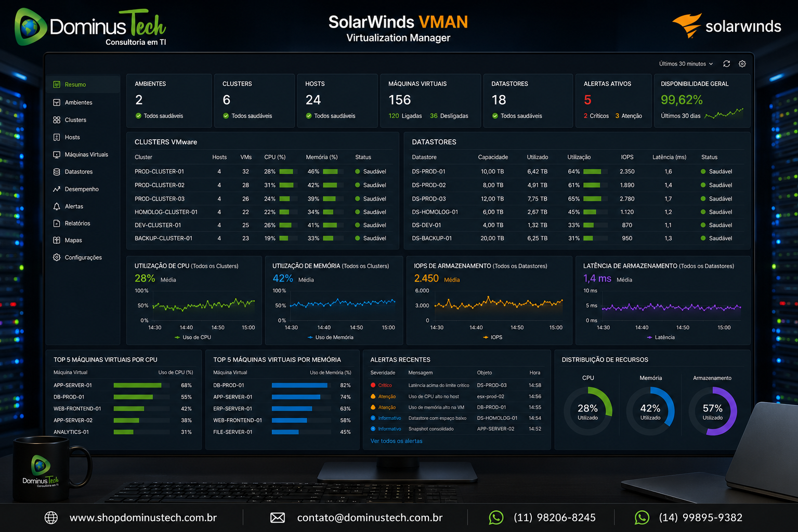798x532 pixels.
Task: Open the Últimos 30 minutos time range dropdown
Action: 686,64
